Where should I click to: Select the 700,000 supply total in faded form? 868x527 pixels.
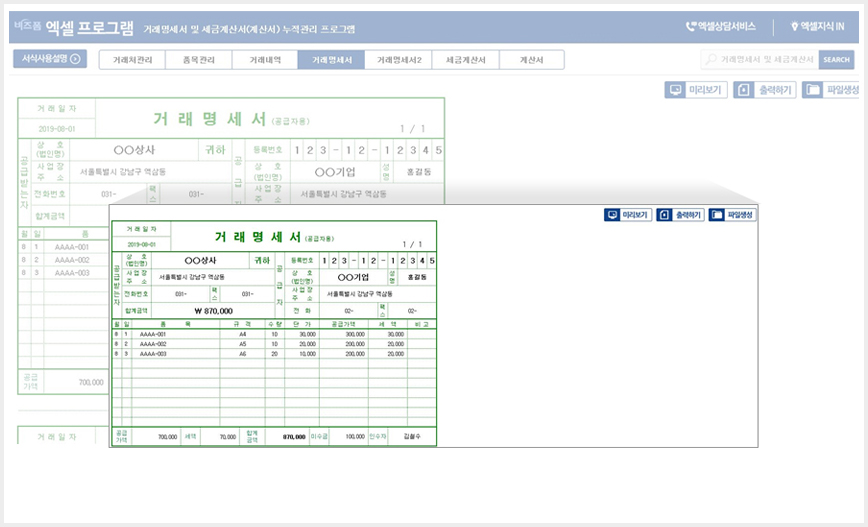(76, 382)
